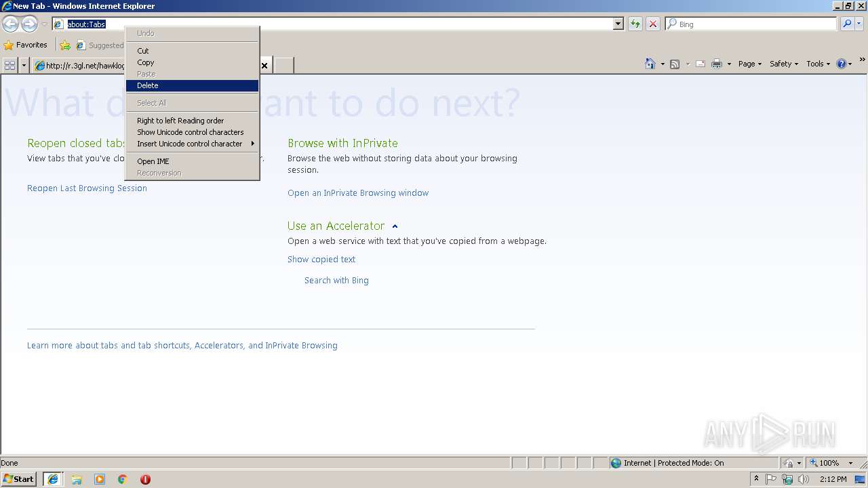Screen dimensions: 868x488
Task: Toggle Show Unicode control characters
Action: [192, 132]
